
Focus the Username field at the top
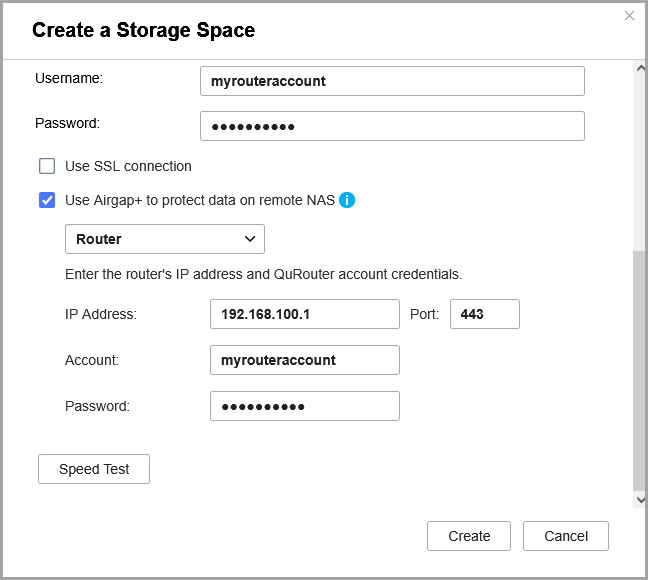tap(392, 81)
